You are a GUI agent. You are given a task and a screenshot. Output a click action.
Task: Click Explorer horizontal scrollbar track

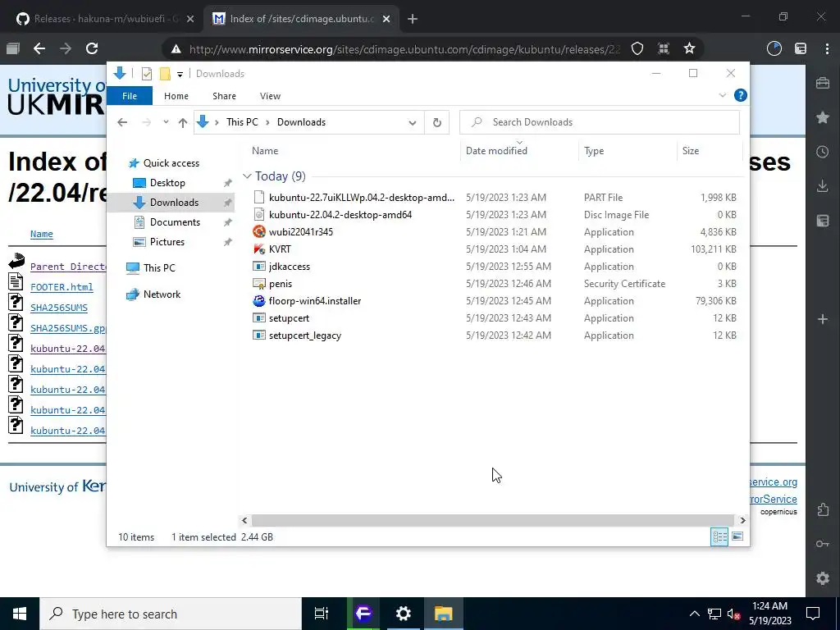coord(492,520)
